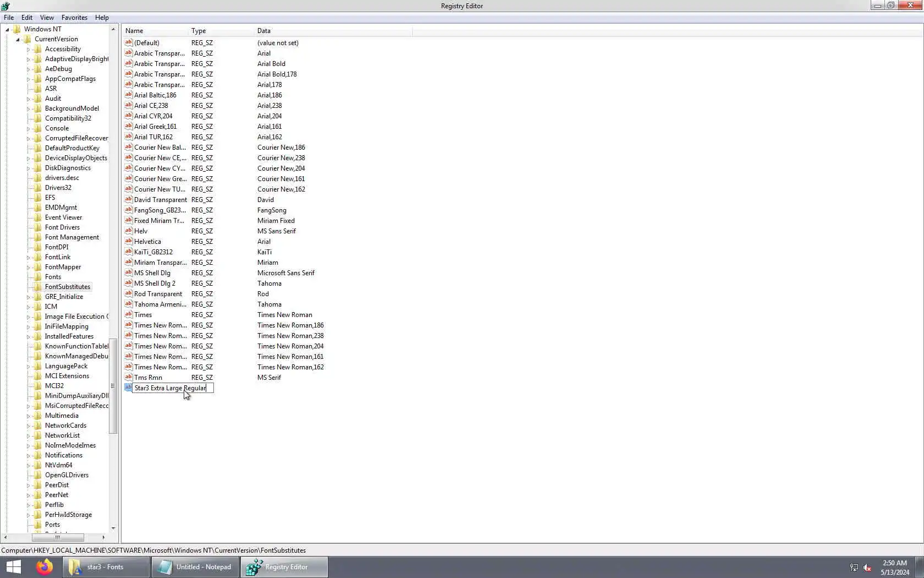
Task: Switch to the star3 - Fonts taskbar window
Action: 106,567
